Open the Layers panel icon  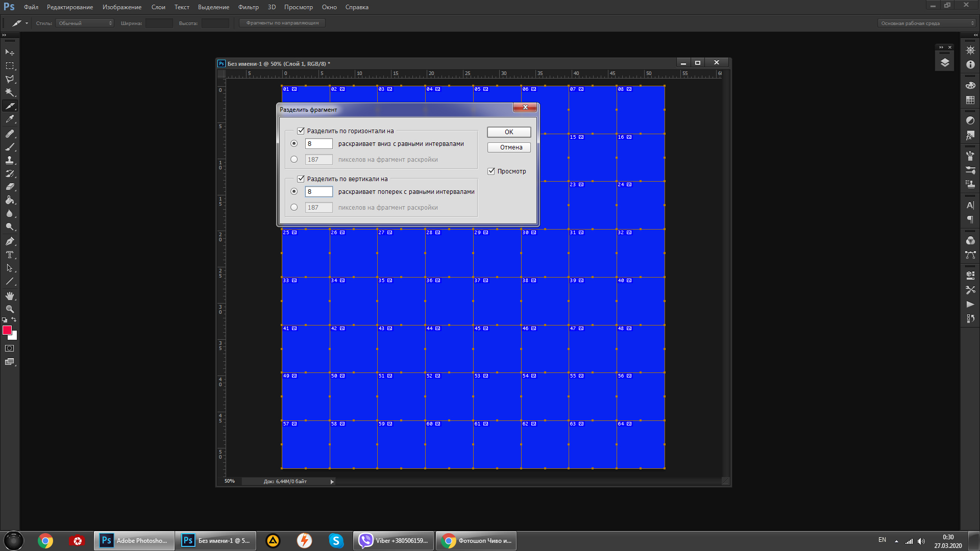[945, 63]
